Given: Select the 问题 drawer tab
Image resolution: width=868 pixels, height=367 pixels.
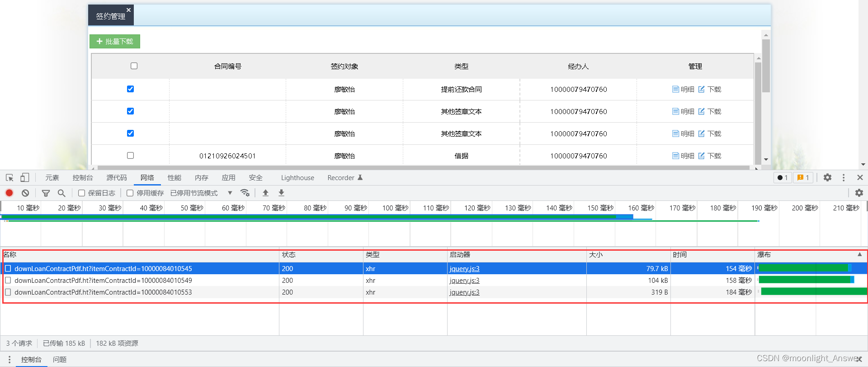Looking at the screenshot, I should (x=60, y=359).
